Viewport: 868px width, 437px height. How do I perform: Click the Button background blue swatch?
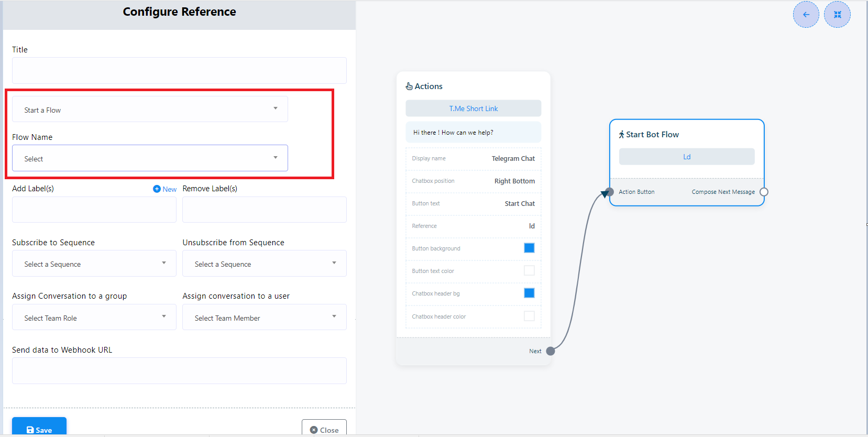point(529,248)
